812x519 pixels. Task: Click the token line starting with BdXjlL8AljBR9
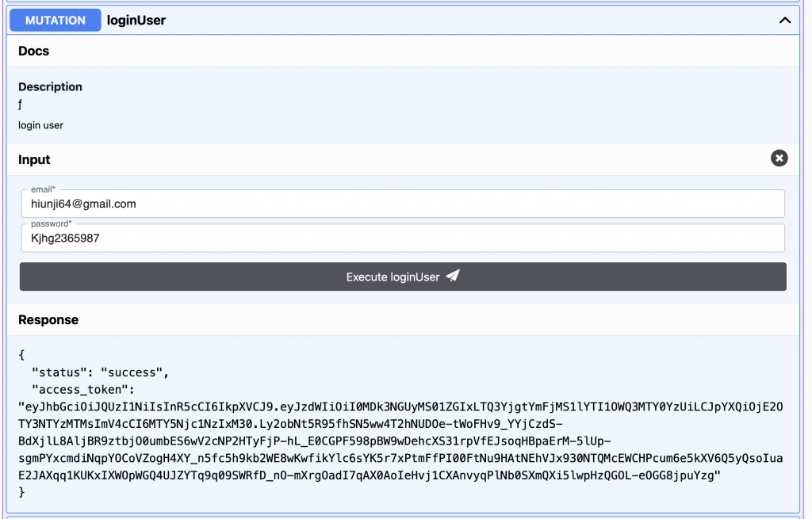pyautogui.click(x=315, y=441)
